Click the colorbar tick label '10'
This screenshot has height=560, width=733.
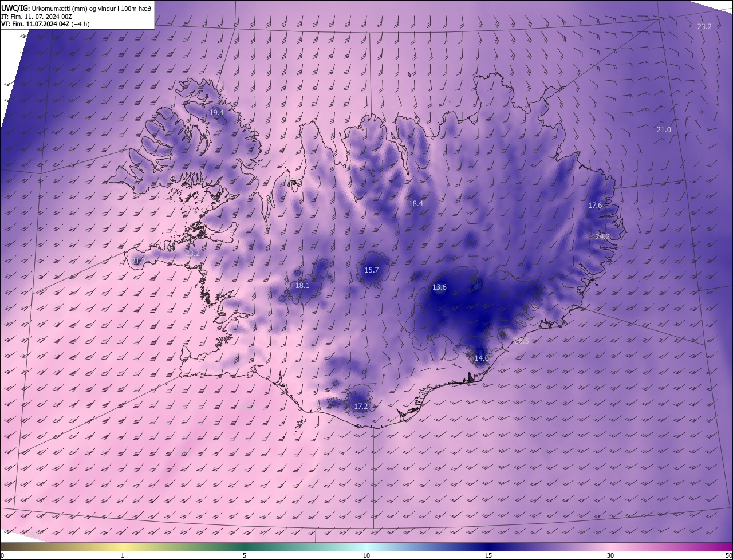pyautogui.click(x=366, y=556)
